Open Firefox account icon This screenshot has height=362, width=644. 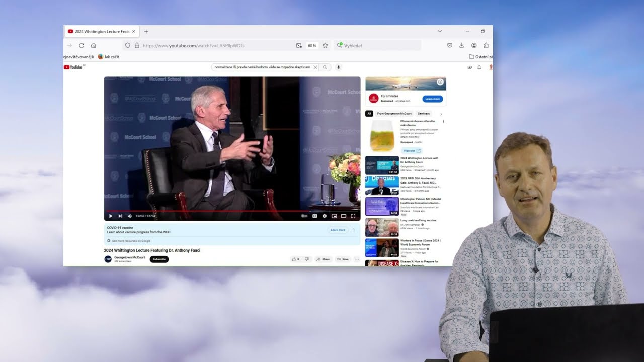coord(474,45)
